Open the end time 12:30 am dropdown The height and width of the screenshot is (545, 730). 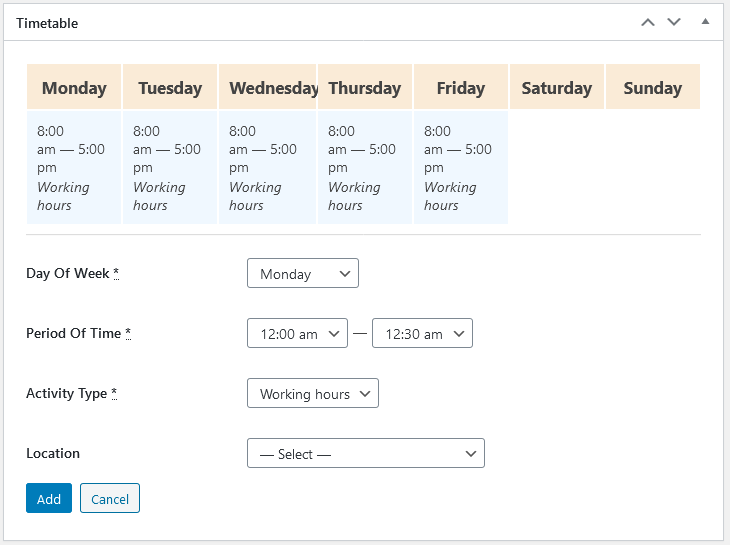pyautogui.click(x=422, y=333)
